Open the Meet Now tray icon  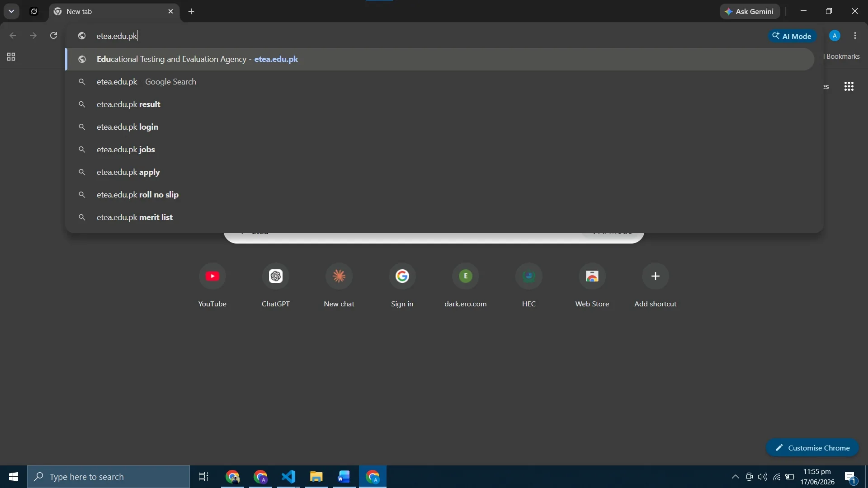click(749, 477)
